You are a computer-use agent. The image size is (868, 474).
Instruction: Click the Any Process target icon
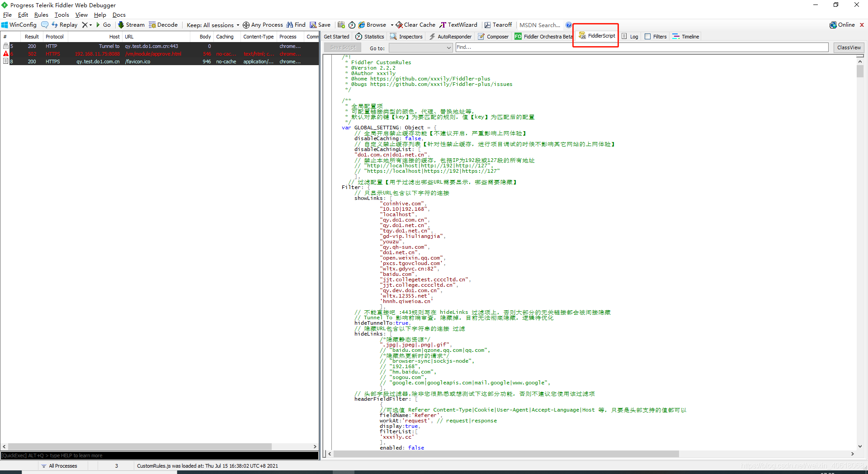tap(246, 25)
